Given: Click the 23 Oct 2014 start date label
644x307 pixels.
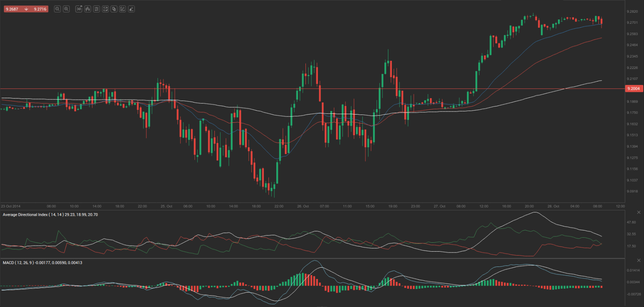Looking at the screenshot, I should (x=11, y=206).
